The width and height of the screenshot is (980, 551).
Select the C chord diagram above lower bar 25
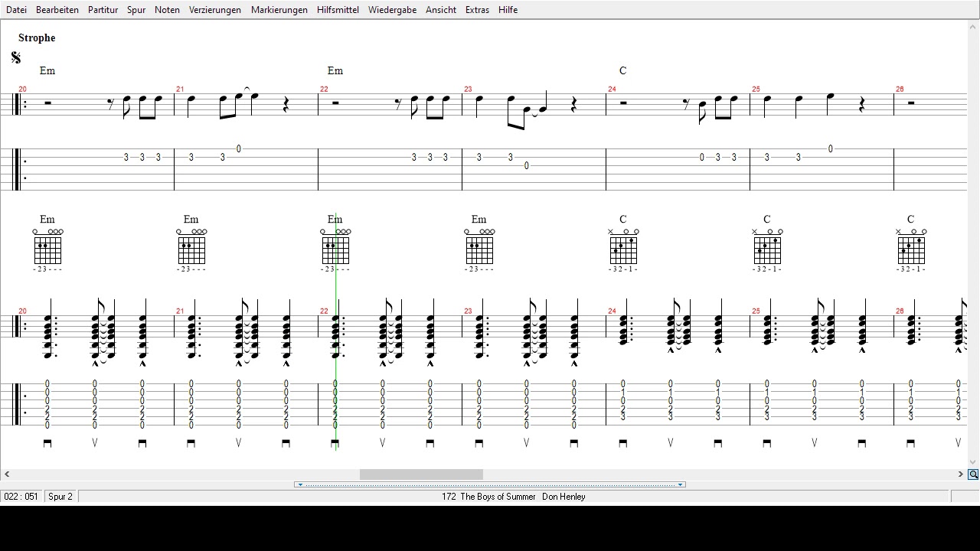pyautogui.click(x=767, y=250)
